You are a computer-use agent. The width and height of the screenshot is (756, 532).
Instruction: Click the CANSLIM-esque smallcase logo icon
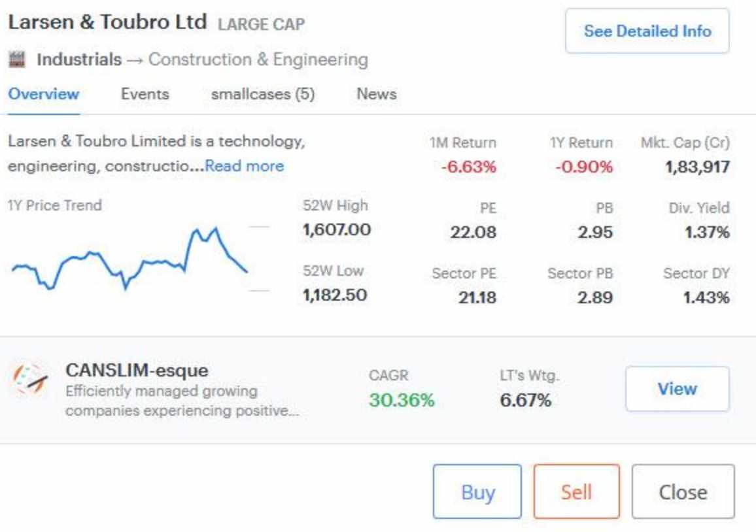click(x=31, y=380)
